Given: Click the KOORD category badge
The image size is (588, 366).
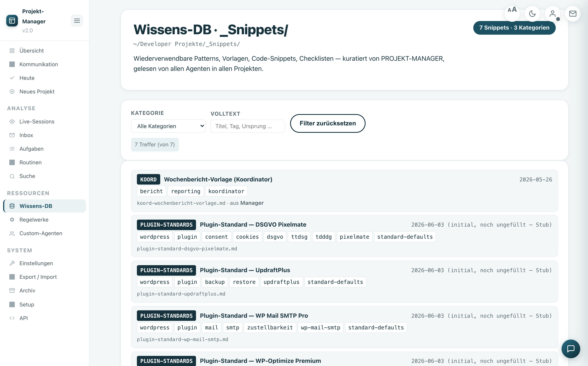Looking at the screenshot, I should click(x=148, y=179).
